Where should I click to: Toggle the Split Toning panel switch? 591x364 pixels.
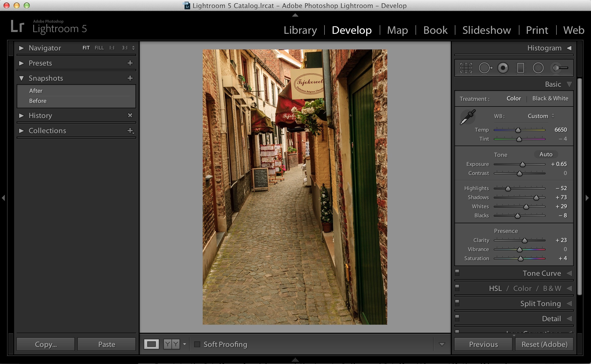[x=457, y=303]
